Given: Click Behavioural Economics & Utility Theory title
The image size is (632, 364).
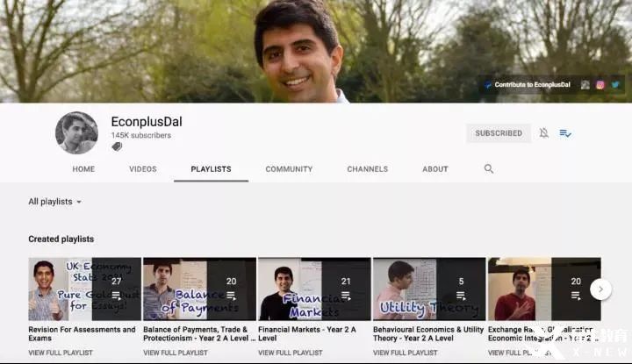Looking at the screenshot, I should point(428,334).
